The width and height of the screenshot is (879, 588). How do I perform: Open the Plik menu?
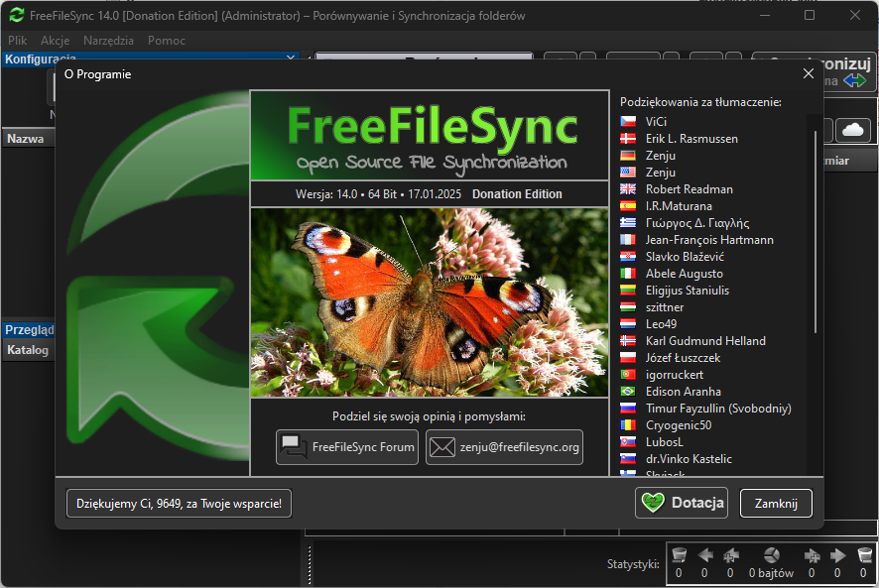(18, 41)
